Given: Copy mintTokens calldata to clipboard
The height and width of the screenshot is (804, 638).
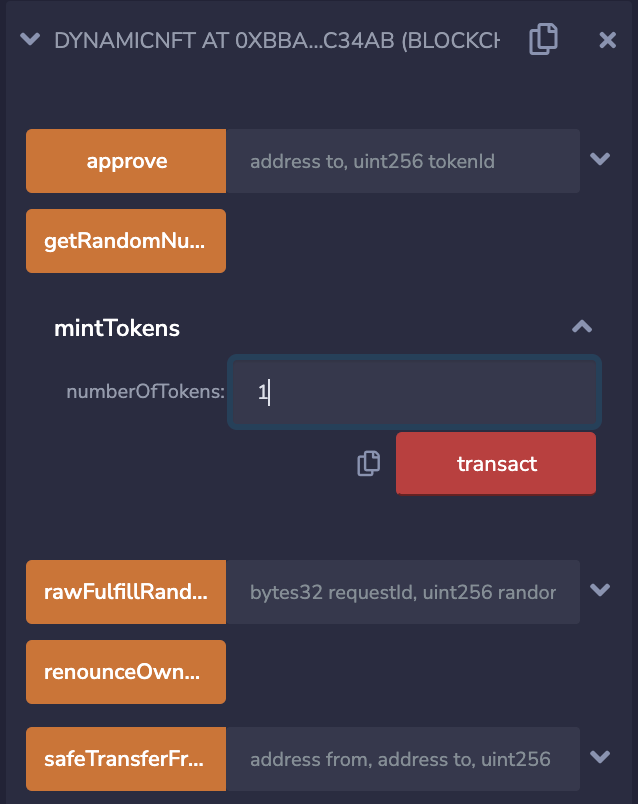Looking at the screenshot, I should pos(369,463).
